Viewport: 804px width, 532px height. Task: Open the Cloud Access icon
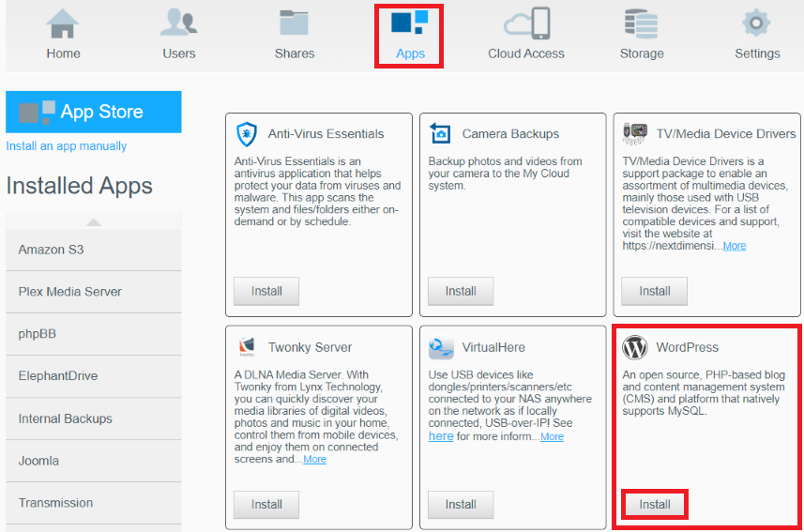525,23
